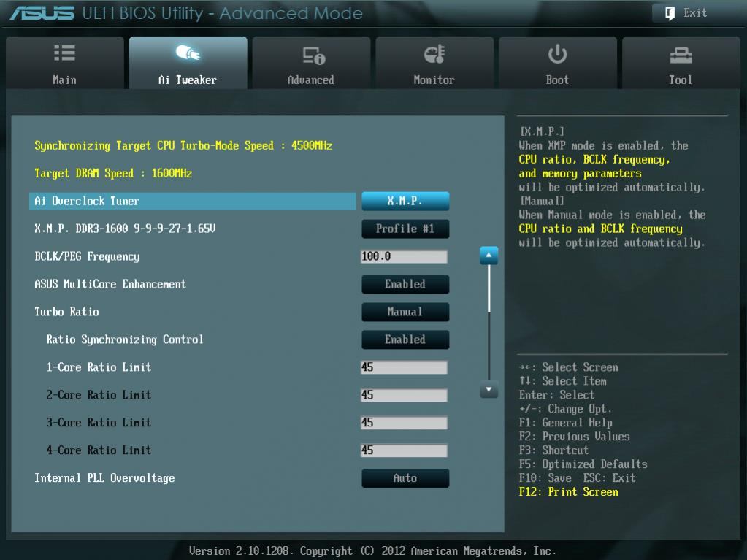Click the BCLK/PEG Frequency input field
The image size is (747, 560).
coord(404,257)
